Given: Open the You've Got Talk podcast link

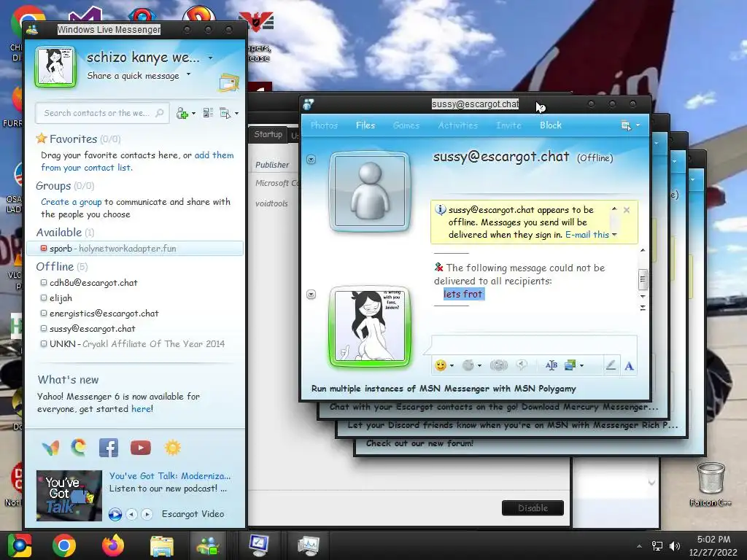Looking at the screenshot, I should (169, 476).
